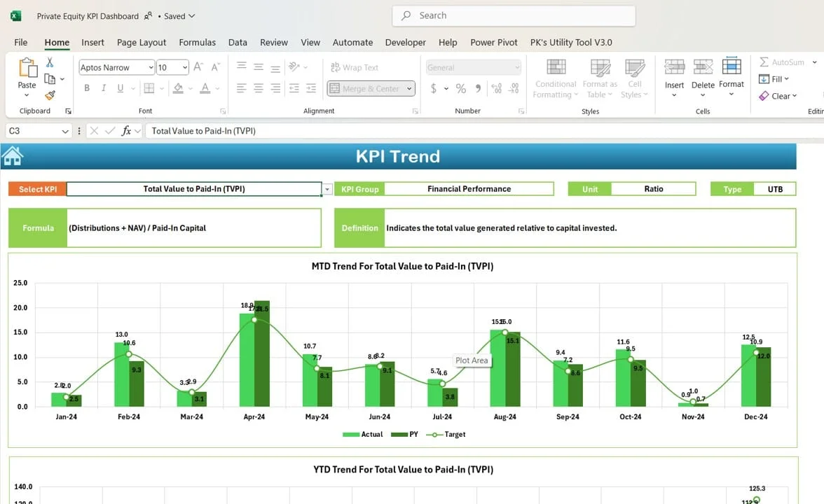This screenshot has height=504, width=824.
Task: Click the Fill Color paint bucket swatch
Action: pyautogui.click(x=178, y=88)
